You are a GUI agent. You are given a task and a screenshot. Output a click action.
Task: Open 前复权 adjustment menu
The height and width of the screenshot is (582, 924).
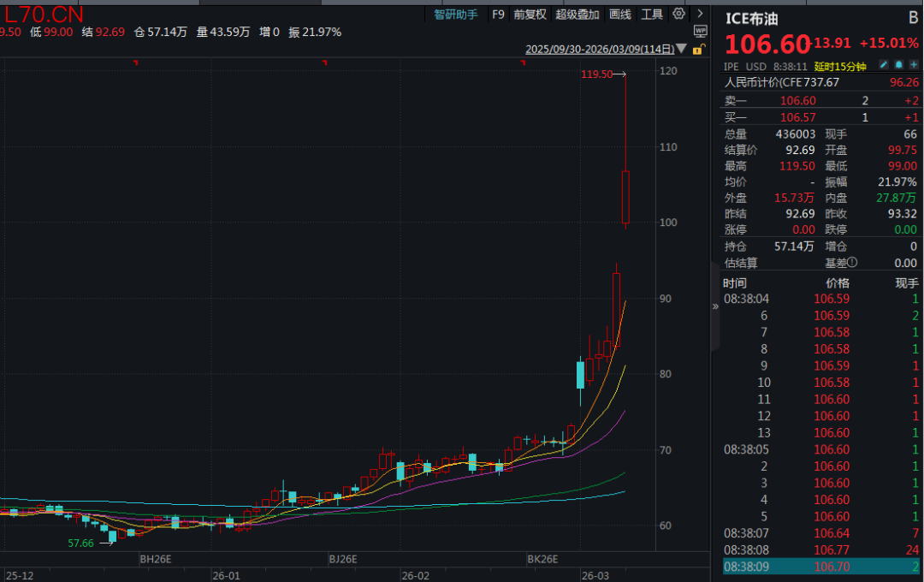coord(530,15)
